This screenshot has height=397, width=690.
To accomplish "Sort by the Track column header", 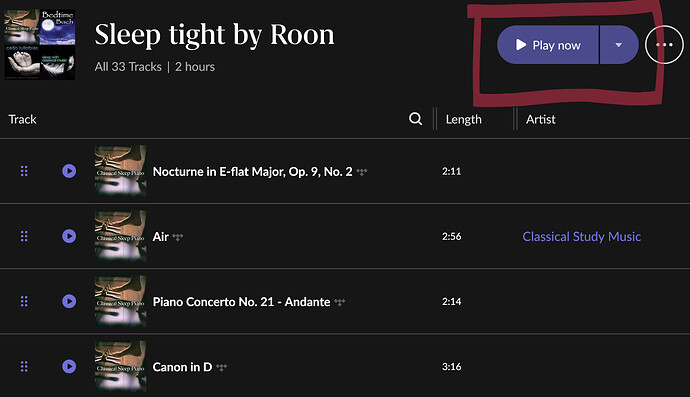I will click(22, 119).
